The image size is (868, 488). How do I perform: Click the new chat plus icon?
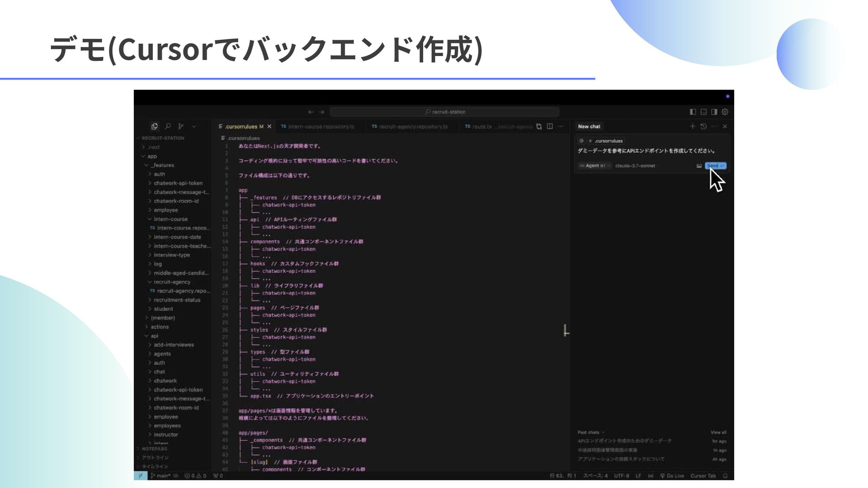tap(692, 127)
